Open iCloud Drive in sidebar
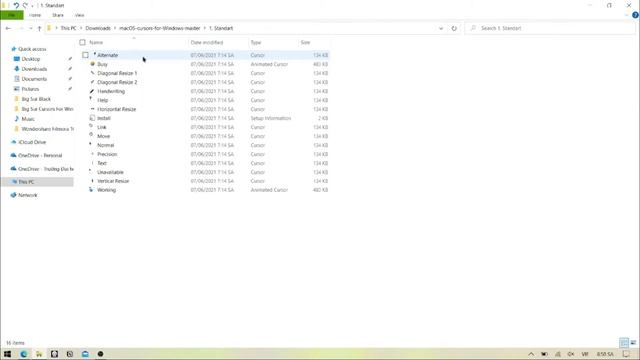 coord(32,142)
